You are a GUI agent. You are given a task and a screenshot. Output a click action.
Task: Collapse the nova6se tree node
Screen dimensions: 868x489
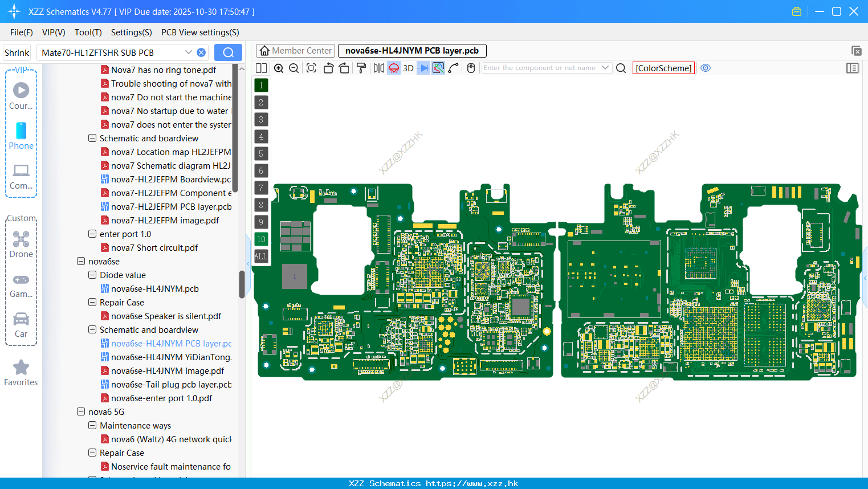[x=81, y=261]
